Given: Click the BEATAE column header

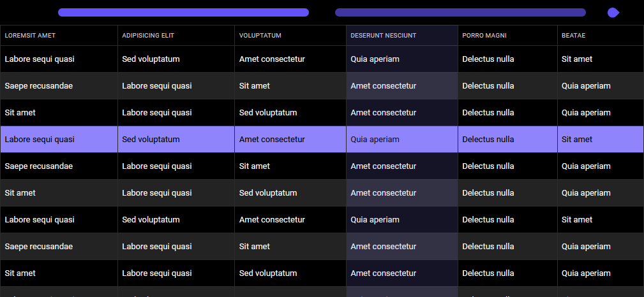Looking at the screenshot, I should tap(573, 36).
